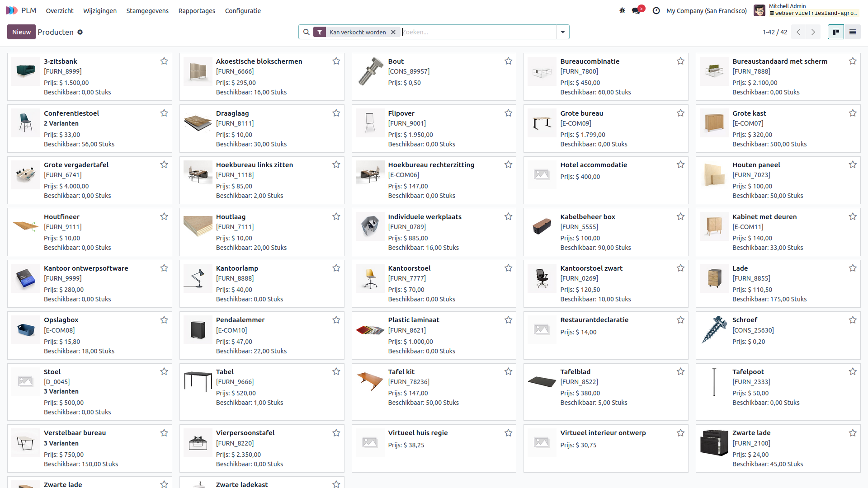Click the search magnifier icon
This screenshot has height=488, width=868.
307,32
